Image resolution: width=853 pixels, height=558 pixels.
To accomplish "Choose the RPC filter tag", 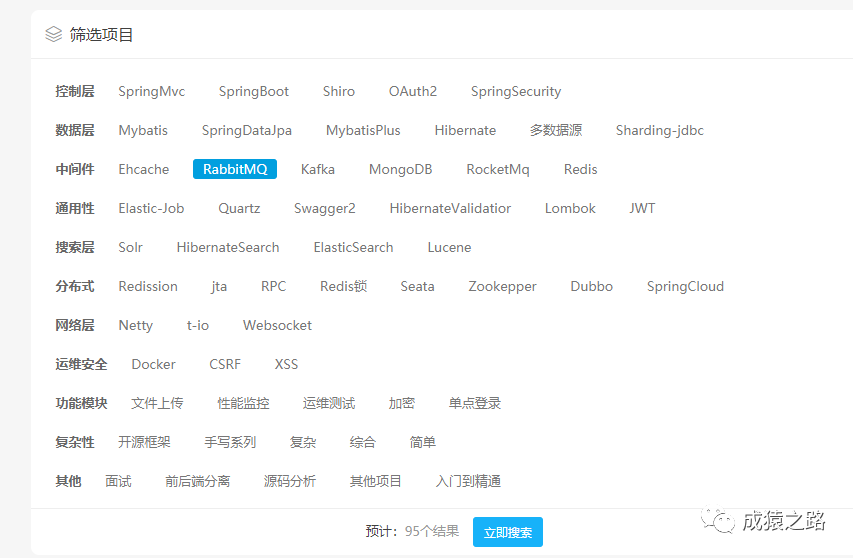I will coord(273,287).
